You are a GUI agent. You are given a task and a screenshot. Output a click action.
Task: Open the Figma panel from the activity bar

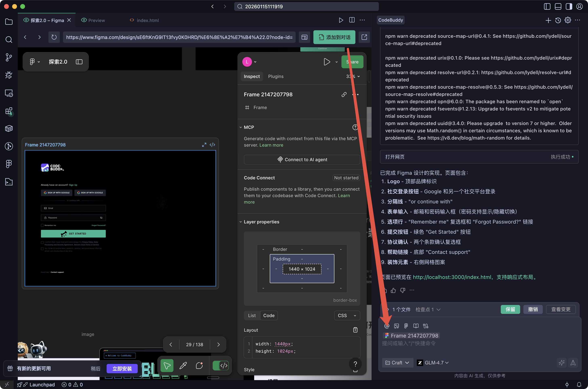pos(9,164)
